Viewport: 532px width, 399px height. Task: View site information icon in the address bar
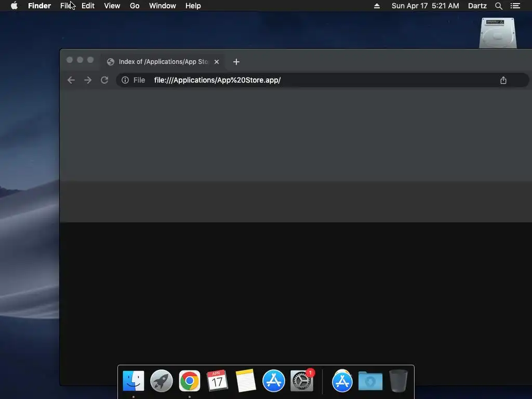[x=125, y=80]
